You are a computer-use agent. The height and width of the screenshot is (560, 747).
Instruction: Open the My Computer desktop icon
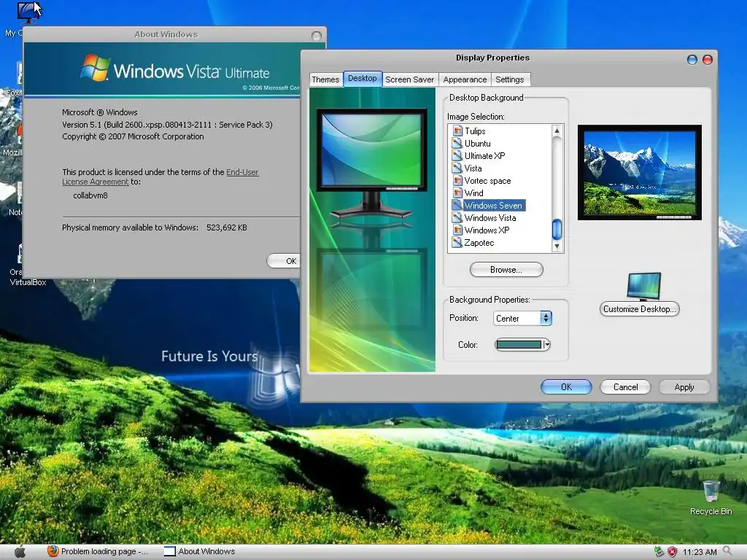click(28, 12)
